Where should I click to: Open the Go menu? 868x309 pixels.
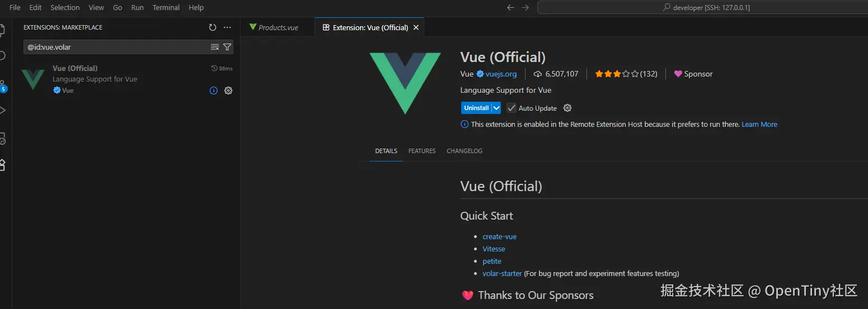tap(118, 8)
